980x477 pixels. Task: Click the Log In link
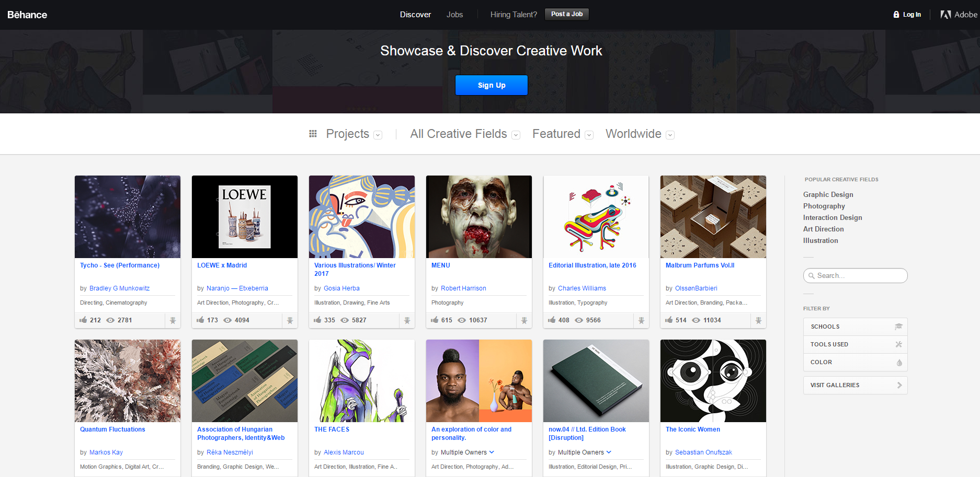click(x=912, y=15)
